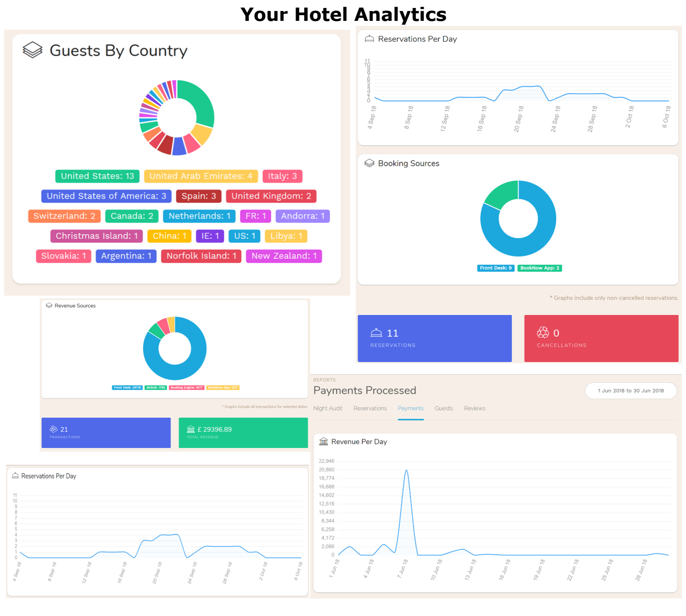This screenshot has width=686, height=616.
Task: Open the 1 Jun to 30 Jun date range picker
Action: [631, 390]
